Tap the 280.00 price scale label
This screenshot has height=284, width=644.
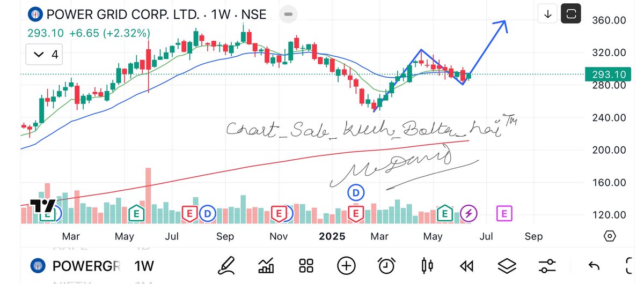click(609, 85)
